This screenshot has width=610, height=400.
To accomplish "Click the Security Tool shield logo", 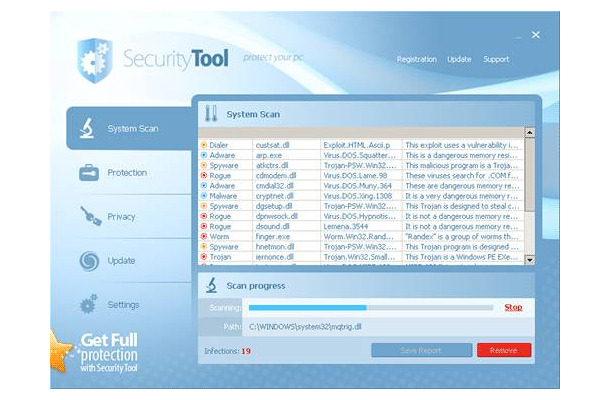I will [x=95, y=60].
